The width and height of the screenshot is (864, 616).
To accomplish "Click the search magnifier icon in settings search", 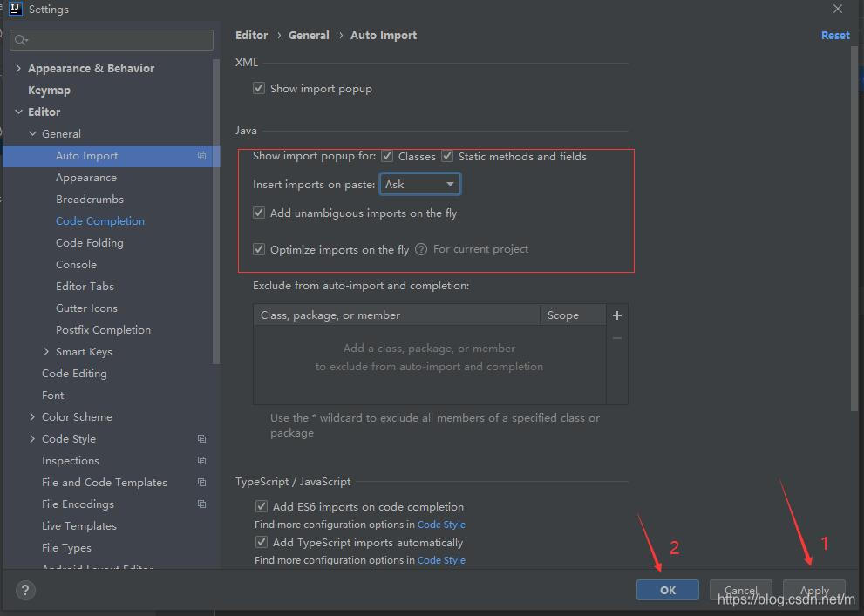I will (21, 40).
